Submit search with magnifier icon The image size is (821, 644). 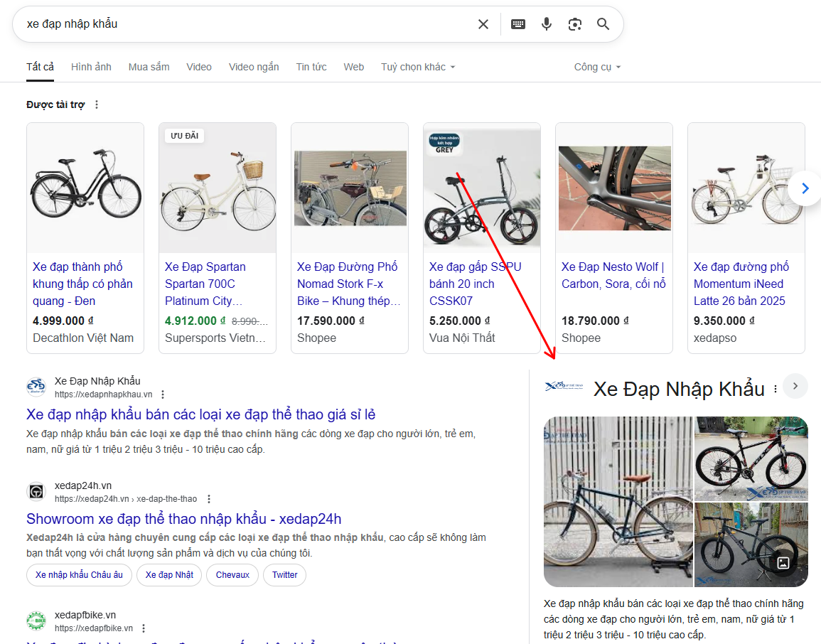(603, 24)
